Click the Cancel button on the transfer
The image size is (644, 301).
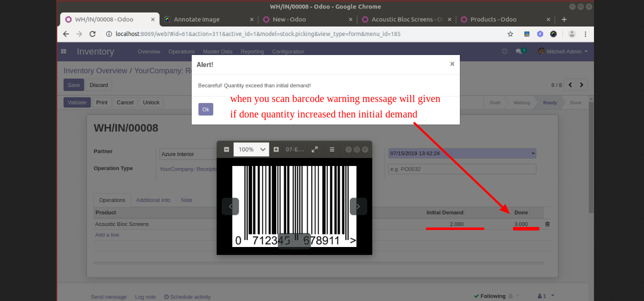tap(125, 102)
